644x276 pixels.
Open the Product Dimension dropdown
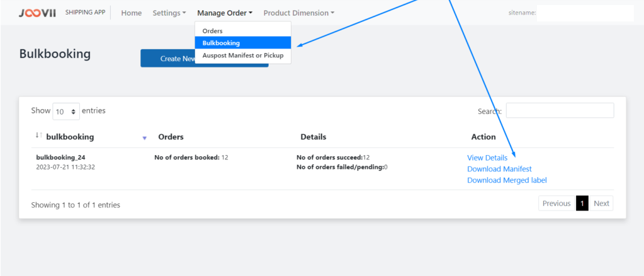[x=298, y=13]
